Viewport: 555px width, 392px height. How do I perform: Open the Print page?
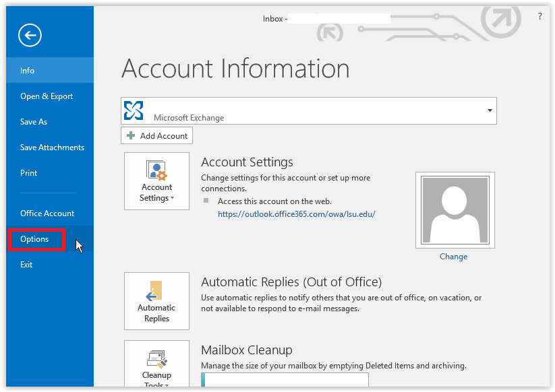pyautogui.click(x=49, y=173)
